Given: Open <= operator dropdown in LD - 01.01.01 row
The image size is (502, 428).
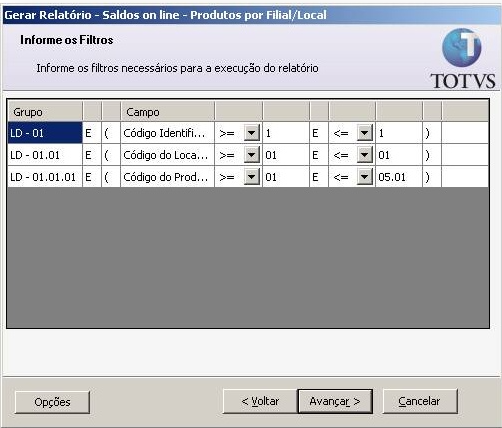Looking at the screenshot, I should (365, 177).
